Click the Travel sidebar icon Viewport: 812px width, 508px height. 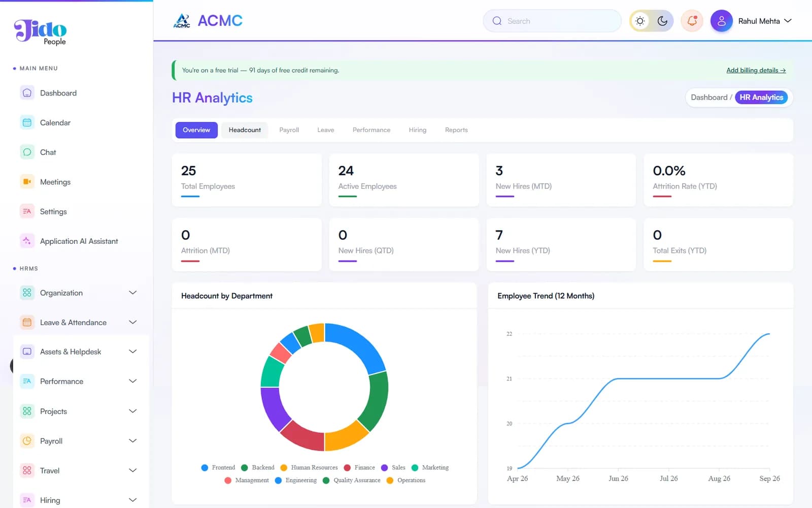tap(27, 470)
